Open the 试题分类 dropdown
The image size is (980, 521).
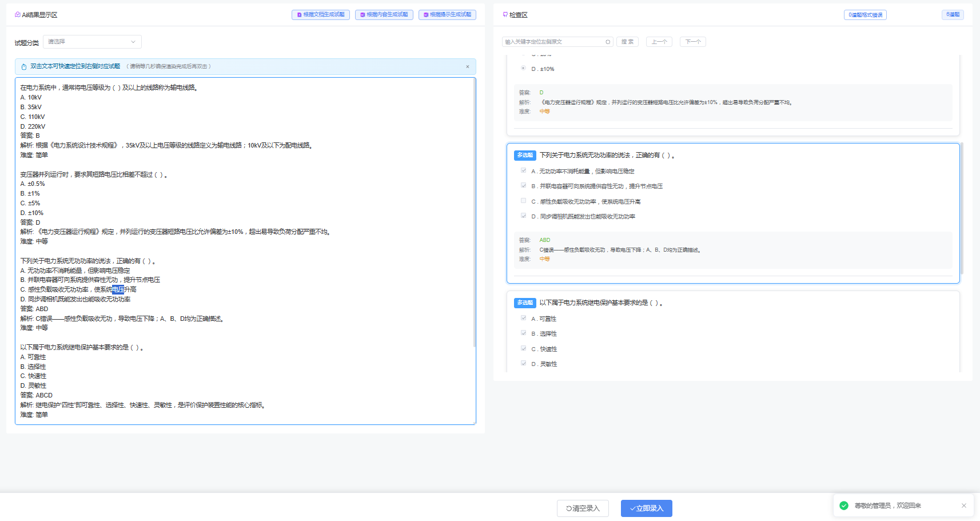click(x=92, y=42)
